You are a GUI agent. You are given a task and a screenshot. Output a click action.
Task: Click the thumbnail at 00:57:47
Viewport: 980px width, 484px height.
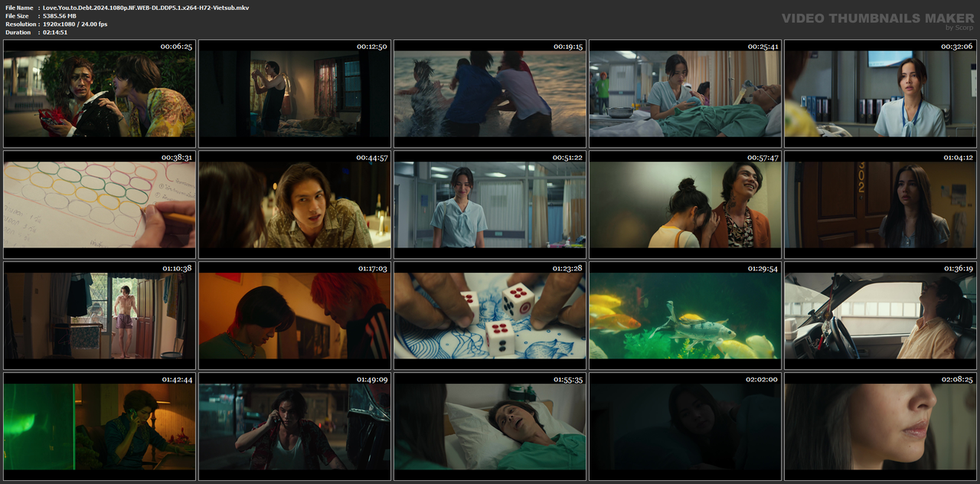[x=685, y=204]
